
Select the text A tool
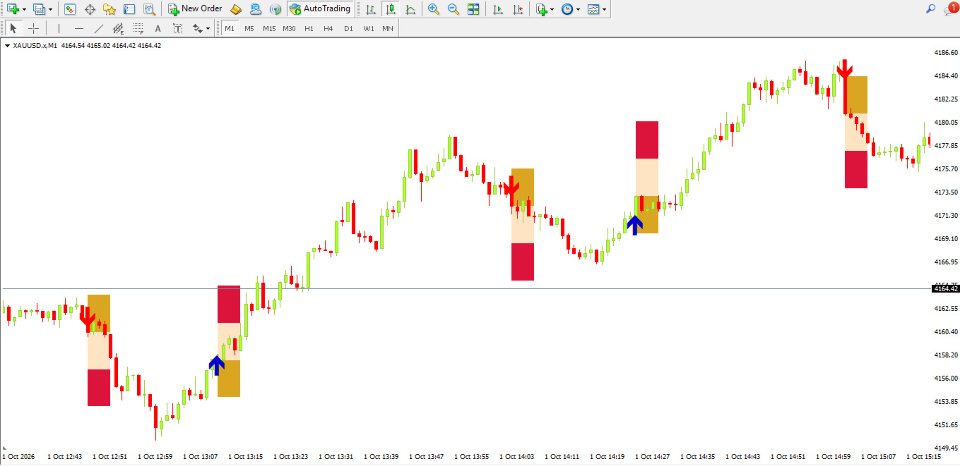[x=157, y=28]
